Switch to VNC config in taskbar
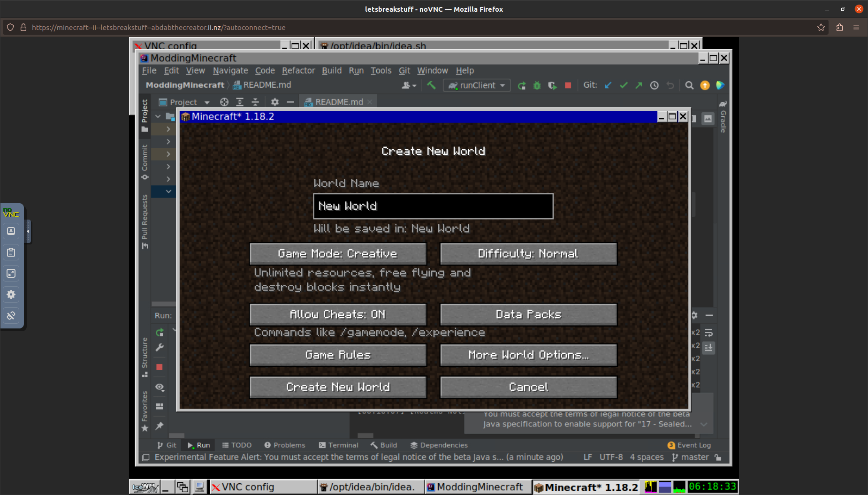 coord(263,487)
